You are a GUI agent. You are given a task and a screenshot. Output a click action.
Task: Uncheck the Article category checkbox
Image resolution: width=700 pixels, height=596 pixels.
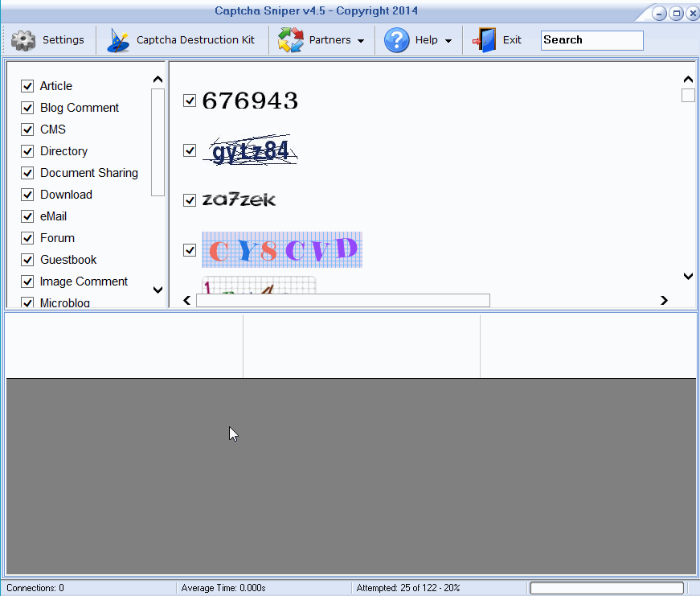point(27,85)
